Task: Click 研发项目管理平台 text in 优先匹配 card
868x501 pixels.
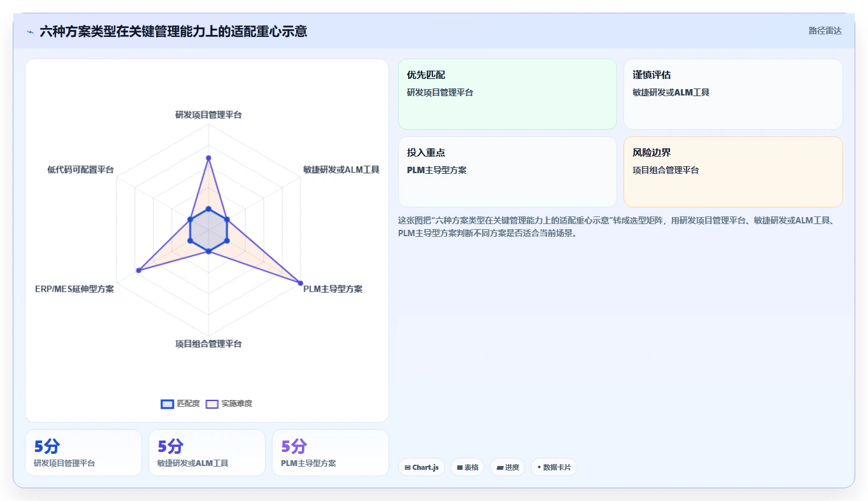Action: pos(440,92)
